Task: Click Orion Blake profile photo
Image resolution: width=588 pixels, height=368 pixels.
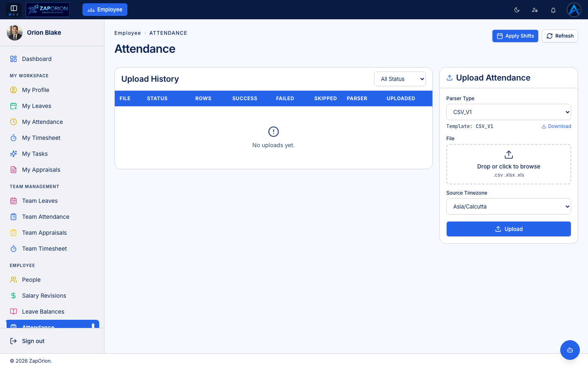Action: pos(15,33)
